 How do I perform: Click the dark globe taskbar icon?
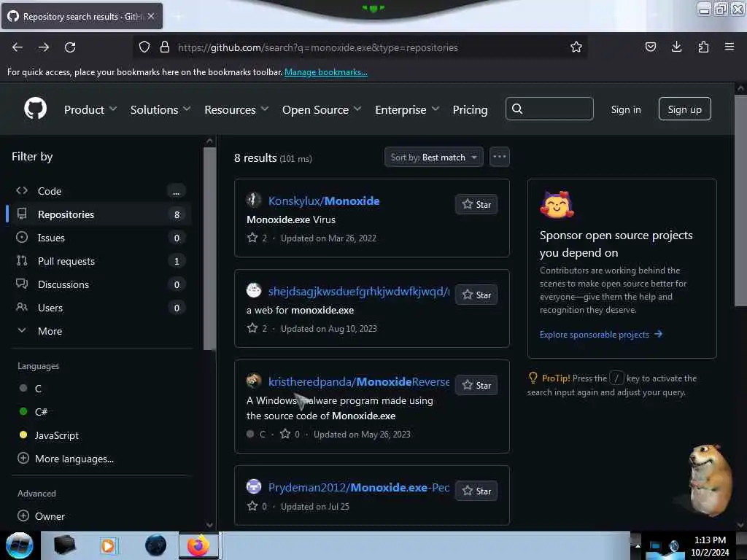click(x=155, y=545)
